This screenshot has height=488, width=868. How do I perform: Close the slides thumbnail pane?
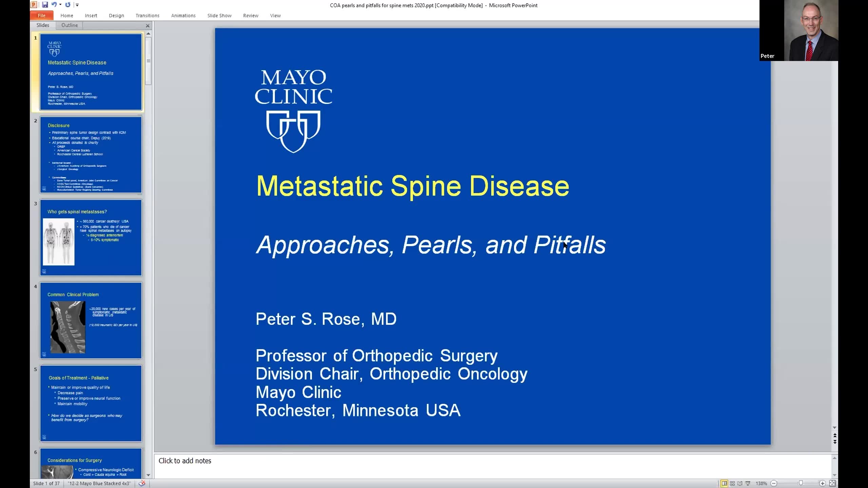click(147, 25)
